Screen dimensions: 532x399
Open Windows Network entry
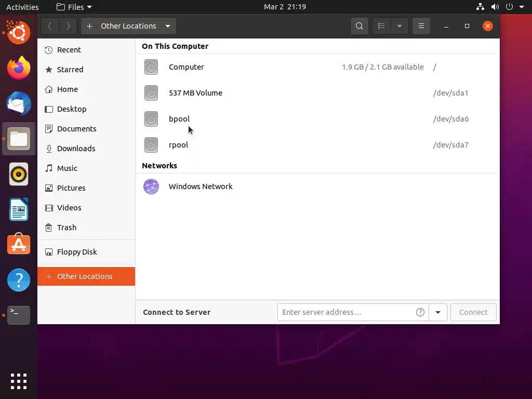pyautogui.click(x=317, y=187)
